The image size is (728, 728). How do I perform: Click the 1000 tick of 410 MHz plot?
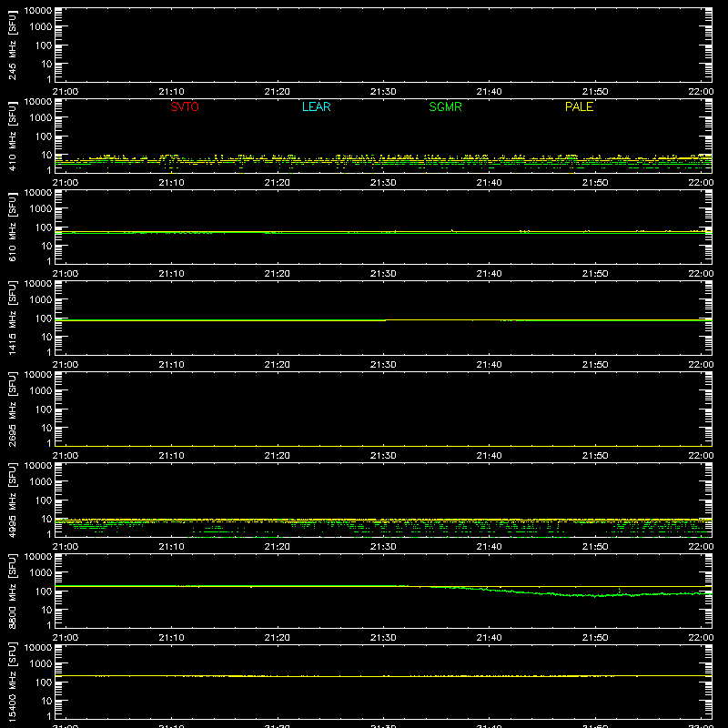click(x=41, y=118)
